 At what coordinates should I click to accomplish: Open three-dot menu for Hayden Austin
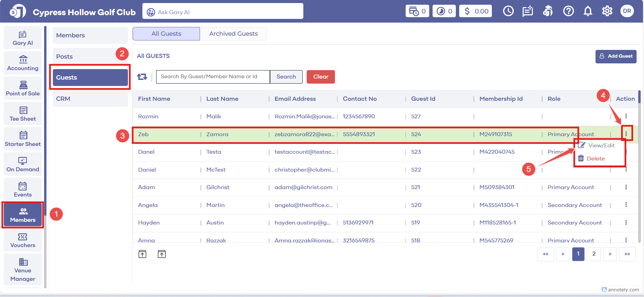click(626, 222)
